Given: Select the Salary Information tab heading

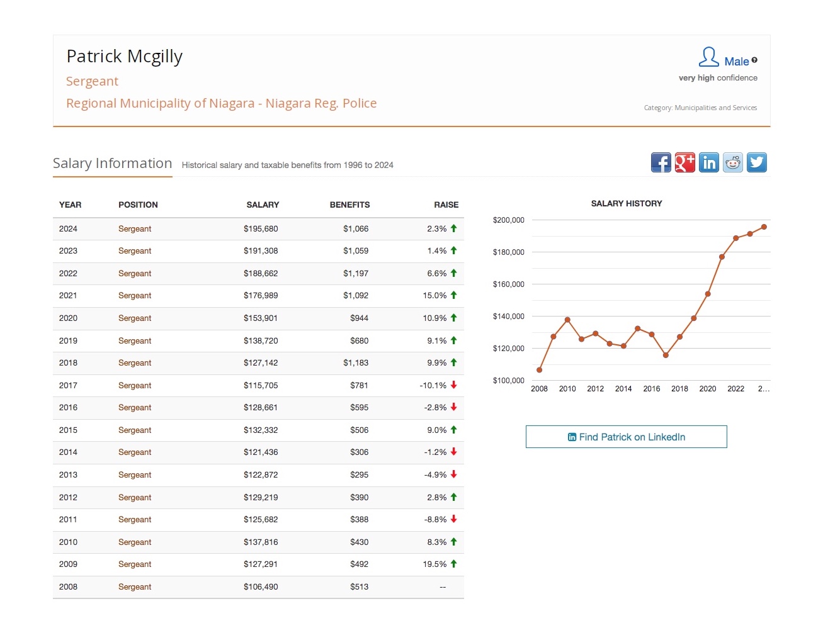Looking at the screenshot, I should 112,164.
